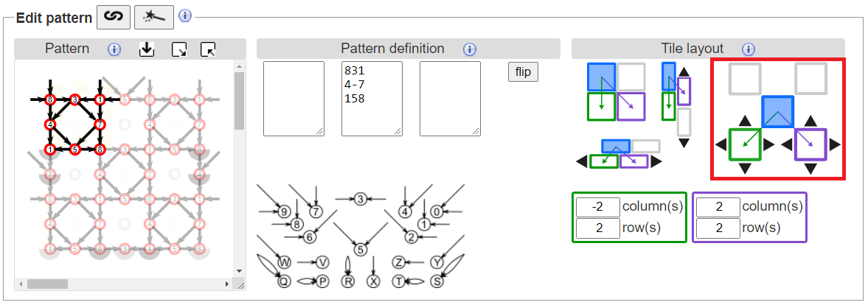Viewport: 868px width, 305px height.
Task: Move green tile up with its top arrow
Action: click(745, 120)
